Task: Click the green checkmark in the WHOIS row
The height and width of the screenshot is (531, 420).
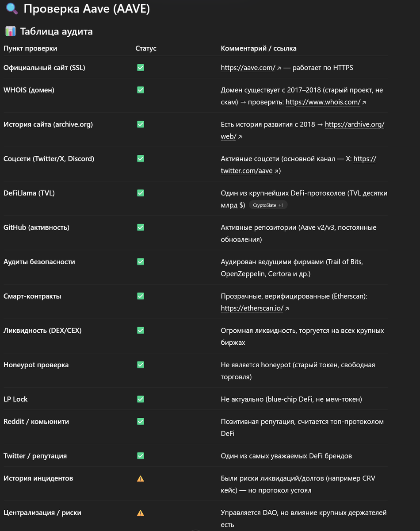Action: 141,90
